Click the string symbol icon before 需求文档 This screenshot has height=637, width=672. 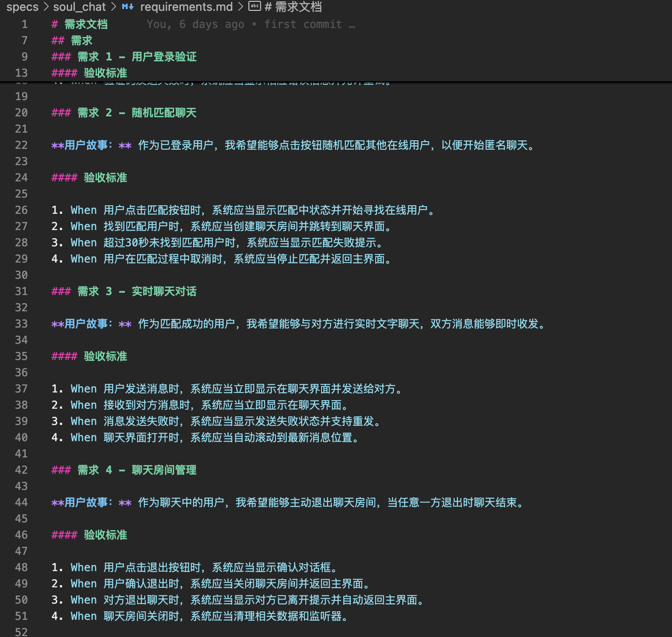click(255, 6)
